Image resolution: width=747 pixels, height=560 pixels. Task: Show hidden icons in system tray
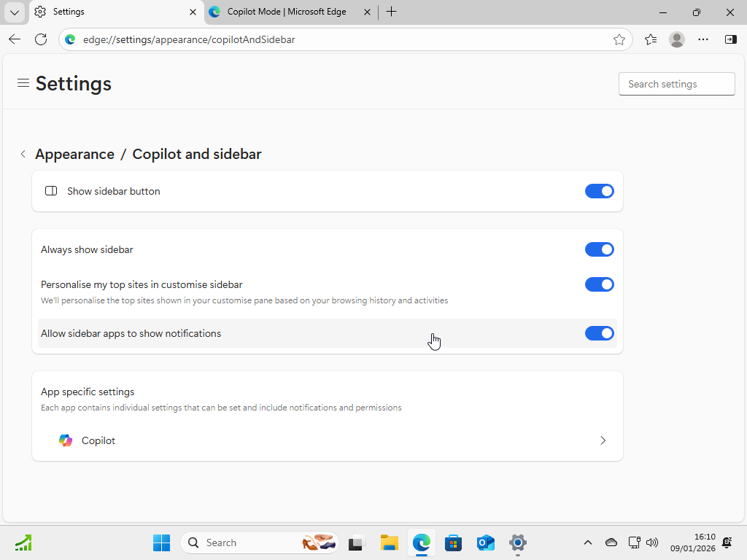tap(587, 542)
